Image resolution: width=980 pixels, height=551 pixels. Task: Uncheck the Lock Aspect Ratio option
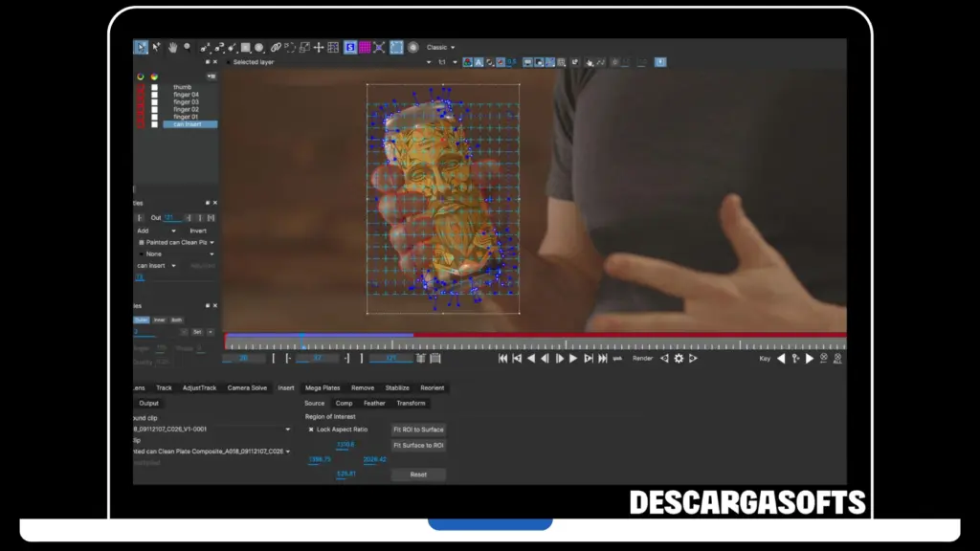pos(310,430)
